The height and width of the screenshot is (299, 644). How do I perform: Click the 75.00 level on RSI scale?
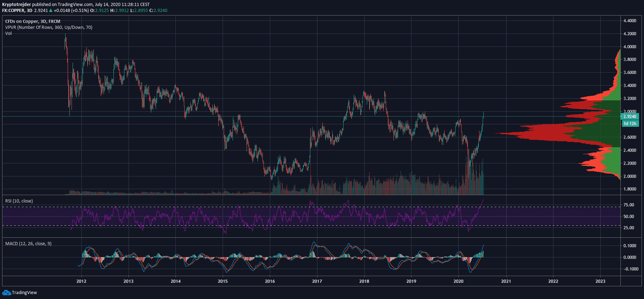pos(628,205)
